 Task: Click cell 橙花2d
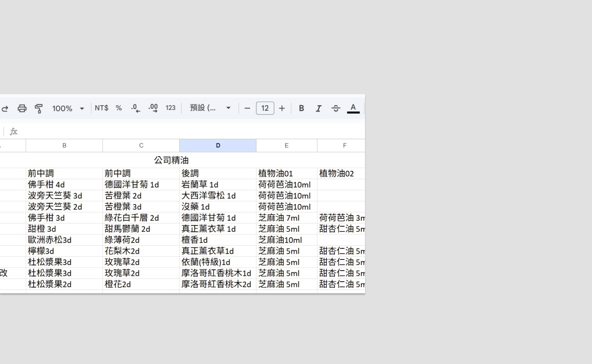click(141, 284)
